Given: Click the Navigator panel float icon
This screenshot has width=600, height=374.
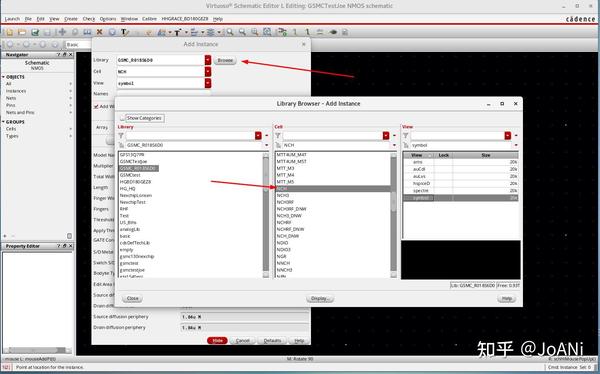Looking at the screenshot, I should [65, 55].
